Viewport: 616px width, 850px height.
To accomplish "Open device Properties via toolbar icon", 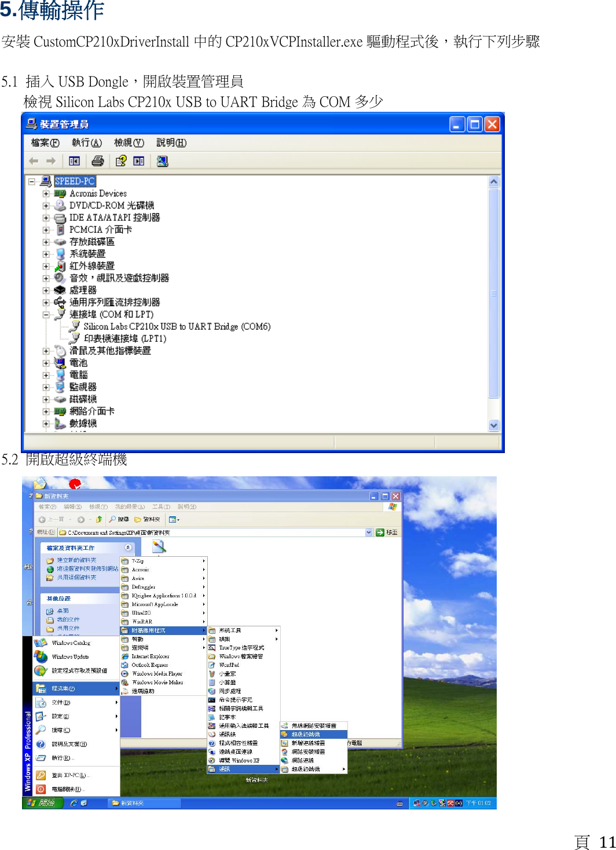I will click(x=139, y=161).
